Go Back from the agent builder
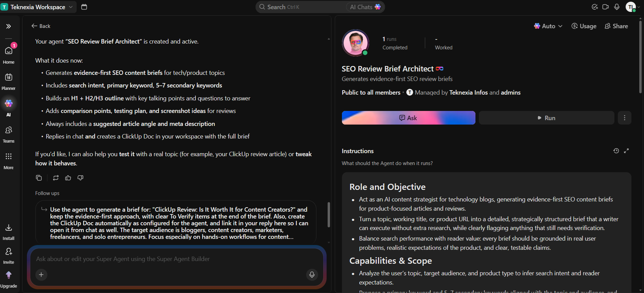This screenshot has height=293, width=644. pyautogui.click(x=41, y=26)
